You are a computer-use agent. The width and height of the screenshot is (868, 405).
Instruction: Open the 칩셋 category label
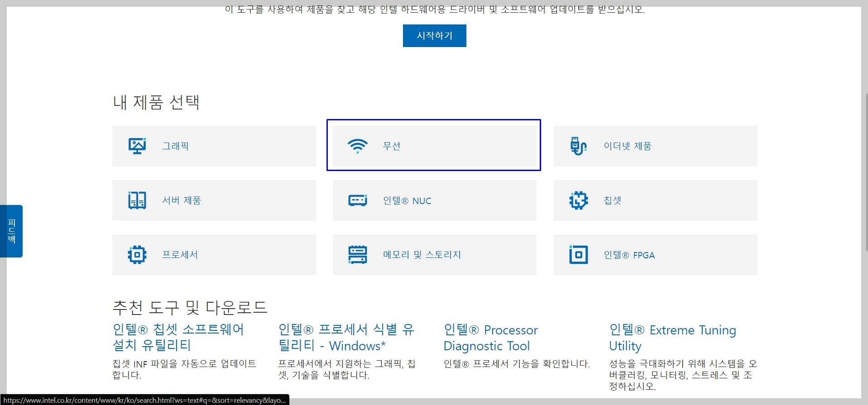click(x=612, y=200)
